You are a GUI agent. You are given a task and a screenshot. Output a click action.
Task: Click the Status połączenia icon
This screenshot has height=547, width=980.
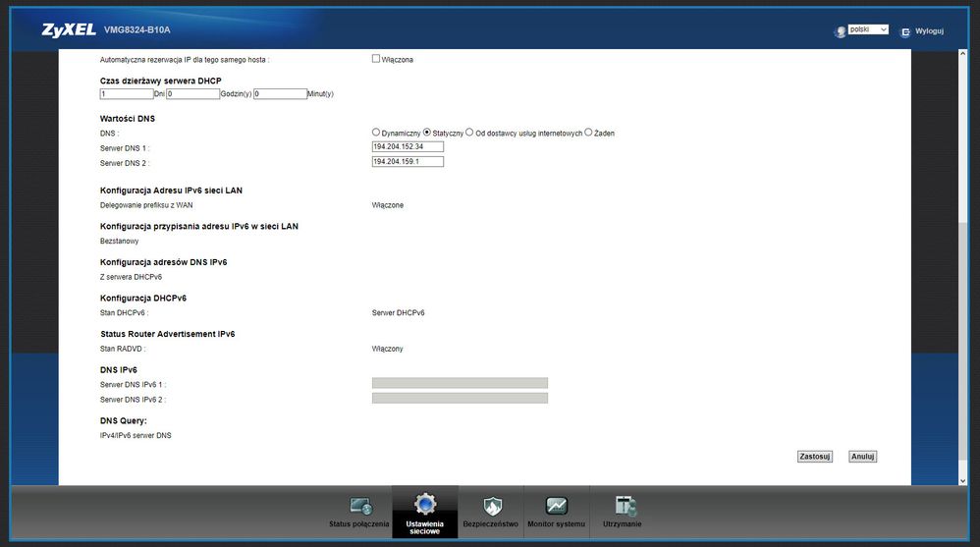click(359, 507)
